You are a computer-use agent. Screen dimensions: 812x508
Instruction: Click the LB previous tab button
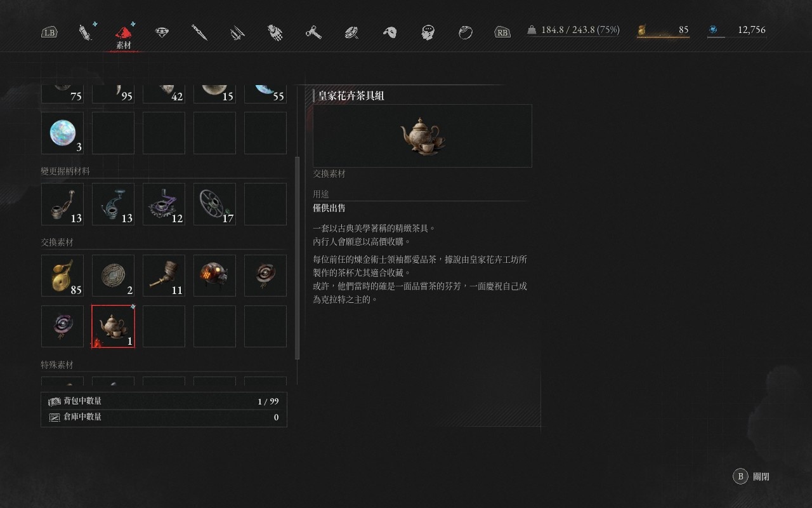point(49,32)
